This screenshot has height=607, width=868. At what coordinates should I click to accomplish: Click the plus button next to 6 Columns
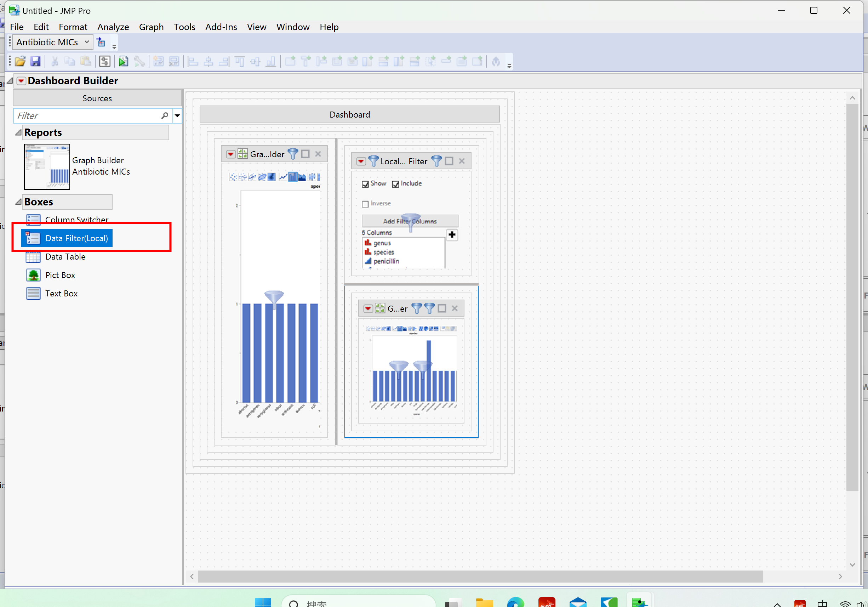452,235
